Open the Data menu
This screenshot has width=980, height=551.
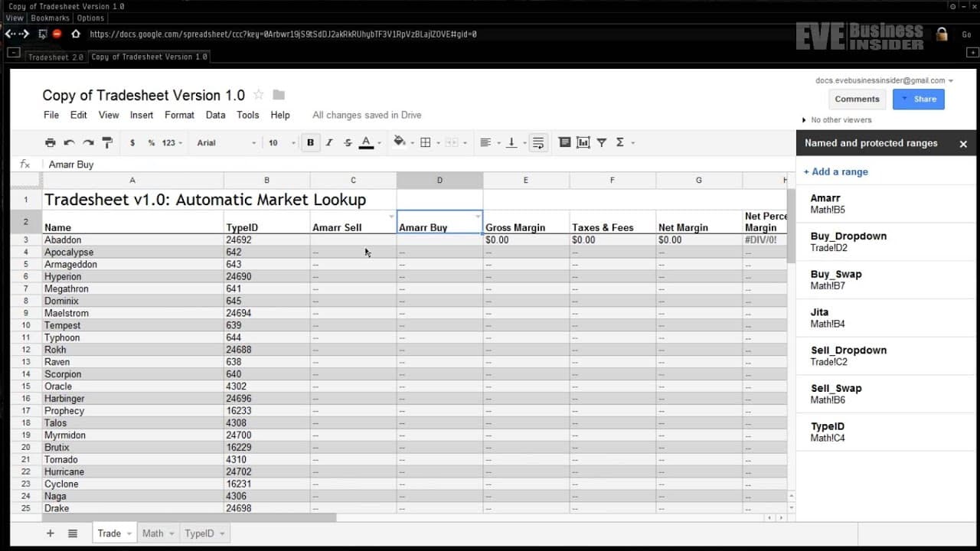tap(216, 115)
